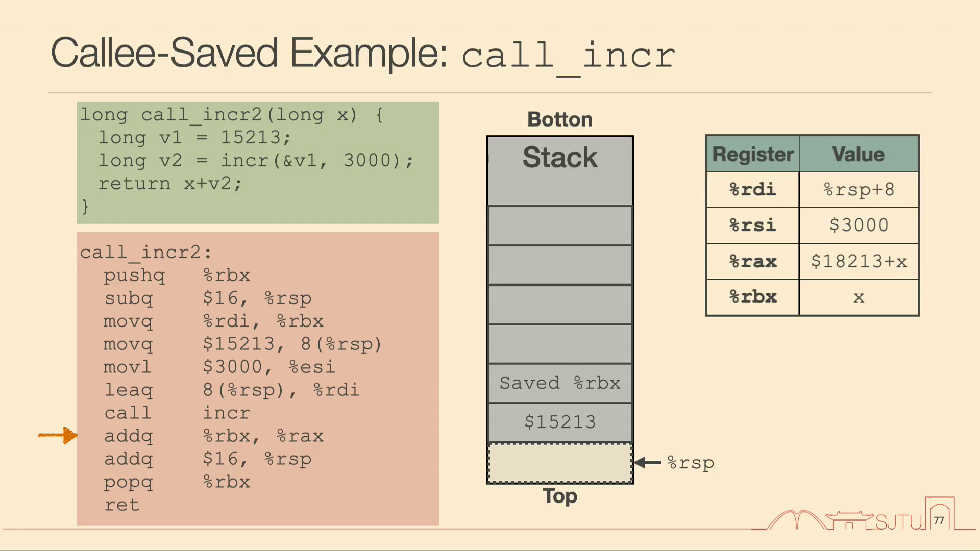Select the 'pushq %rbx' instruction
980x551 pixels.
177,275
